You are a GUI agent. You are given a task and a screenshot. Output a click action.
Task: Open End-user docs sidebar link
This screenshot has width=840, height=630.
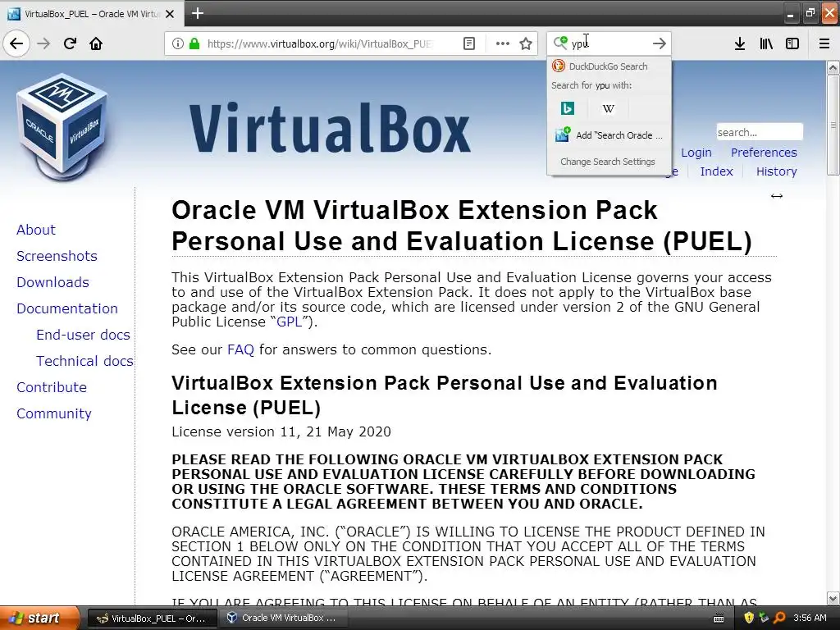point(83,335)
